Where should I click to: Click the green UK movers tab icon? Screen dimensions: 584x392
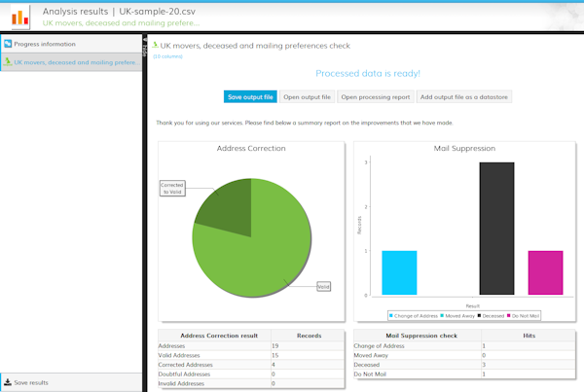point(8,62)
